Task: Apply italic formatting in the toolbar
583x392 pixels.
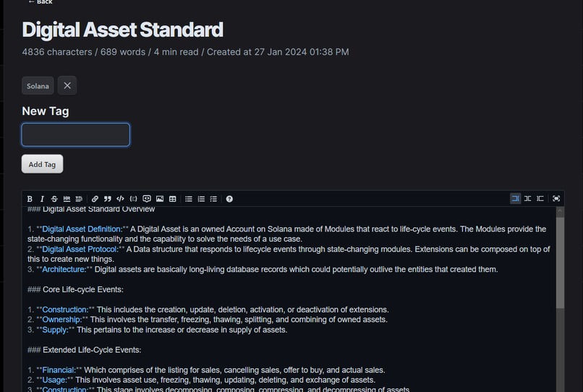Action: (42, 199)
